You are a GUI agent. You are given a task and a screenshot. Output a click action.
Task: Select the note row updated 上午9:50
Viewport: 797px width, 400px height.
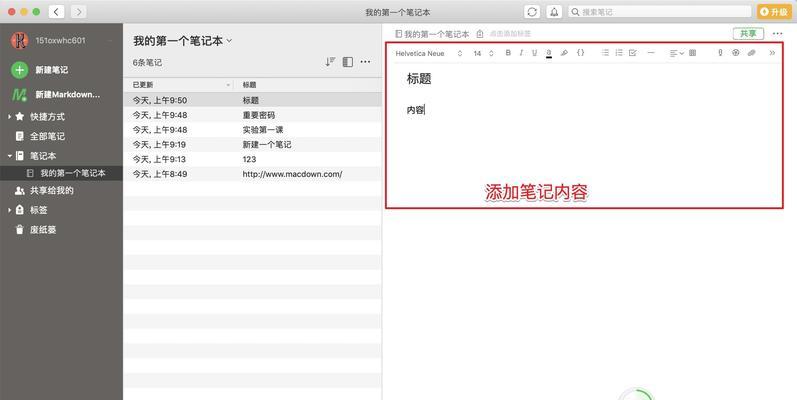pyautogui.click(x=253, y=100)
